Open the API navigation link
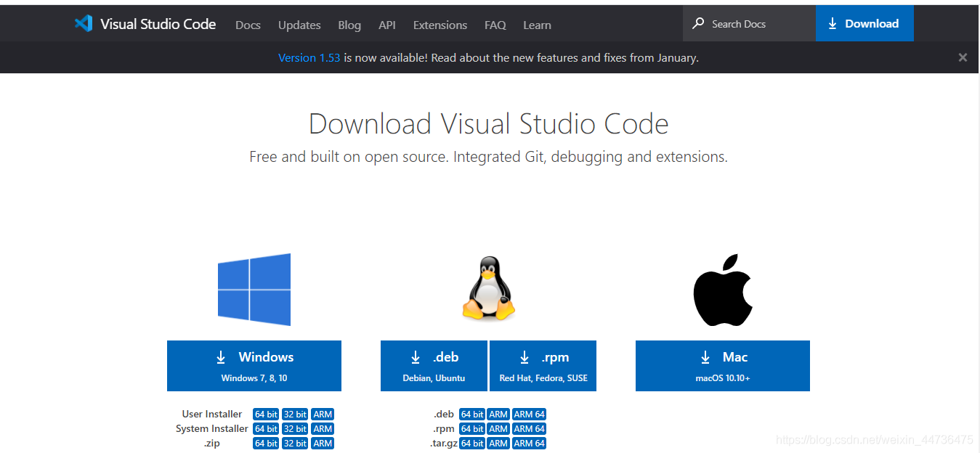The height and width of the screenshot is (453, 980). (x=387, y=25)
